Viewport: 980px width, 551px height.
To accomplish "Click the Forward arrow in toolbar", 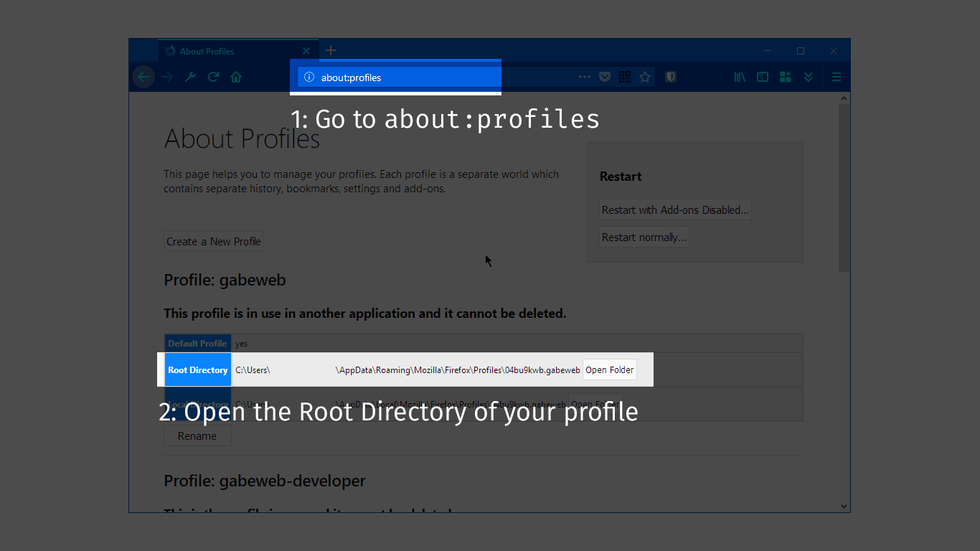I will point(167,77).
